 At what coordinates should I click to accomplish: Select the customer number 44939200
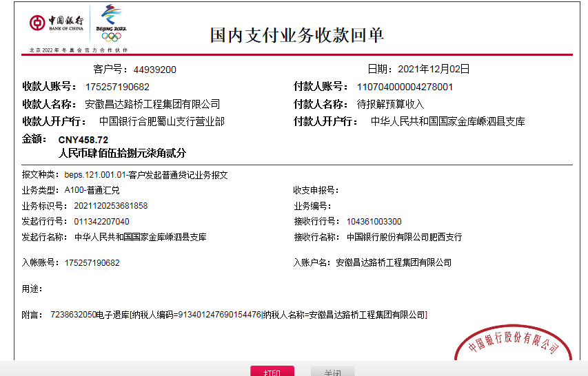coord(155,70)
